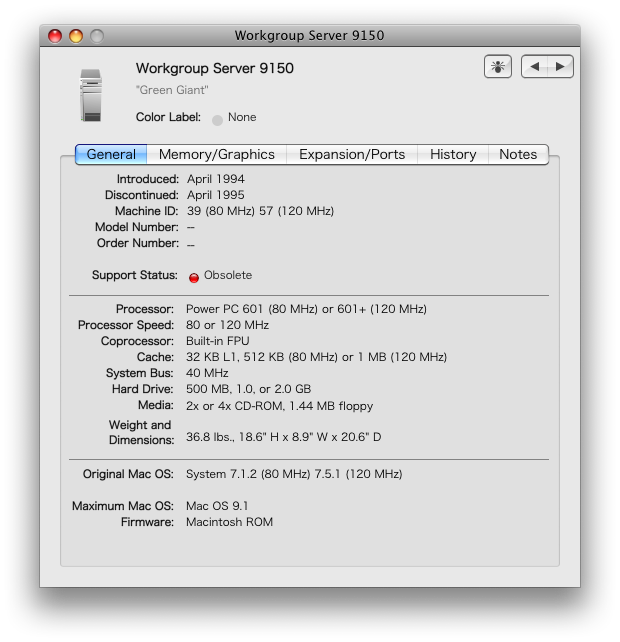This screenshot has height=642, width=620.
Task: Go to previous model with left arrow
Action: coord(534,66)
